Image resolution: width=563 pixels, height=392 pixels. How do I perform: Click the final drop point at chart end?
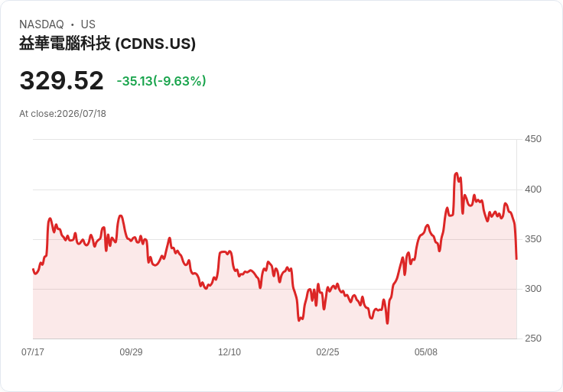pyautogui.click(x=516, y=258)
